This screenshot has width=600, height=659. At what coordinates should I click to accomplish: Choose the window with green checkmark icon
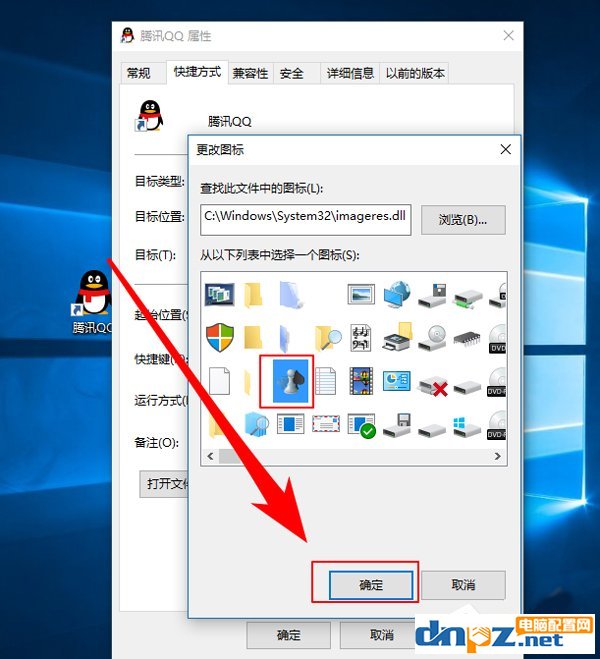click(362, 425)
